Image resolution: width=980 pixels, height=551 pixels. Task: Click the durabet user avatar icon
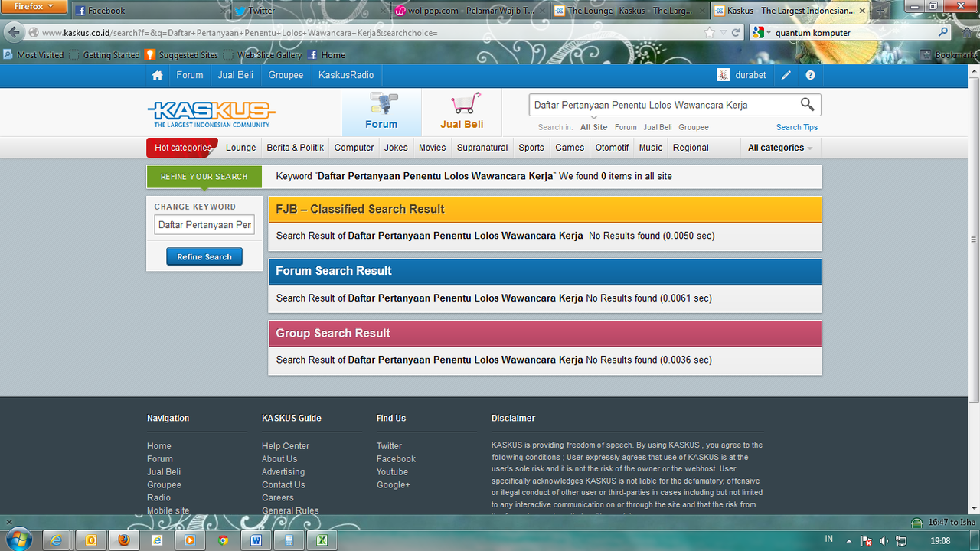click(x=723, y=75)
